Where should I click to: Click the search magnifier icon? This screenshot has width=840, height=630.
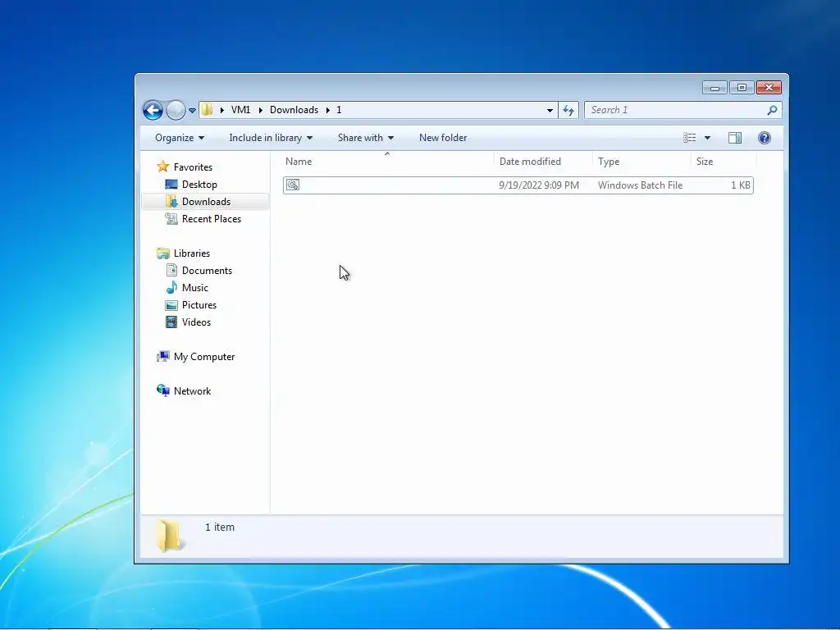[x=772, y=110]
